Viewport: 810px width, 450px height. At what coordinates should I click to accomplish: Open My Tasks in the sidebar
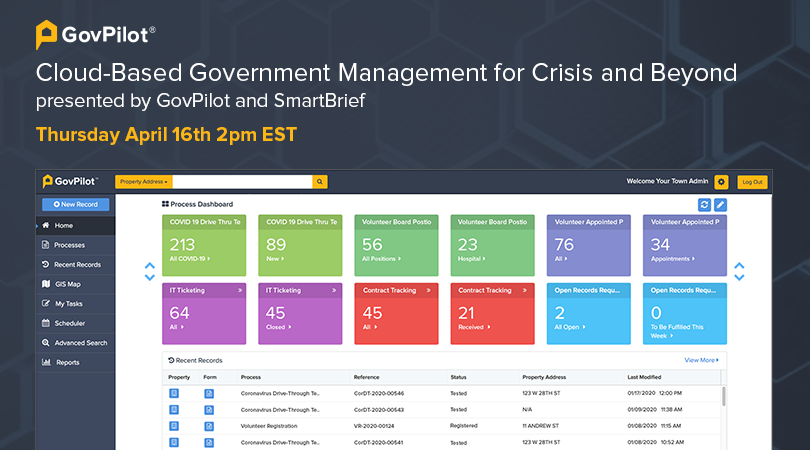tap(75, 304)
